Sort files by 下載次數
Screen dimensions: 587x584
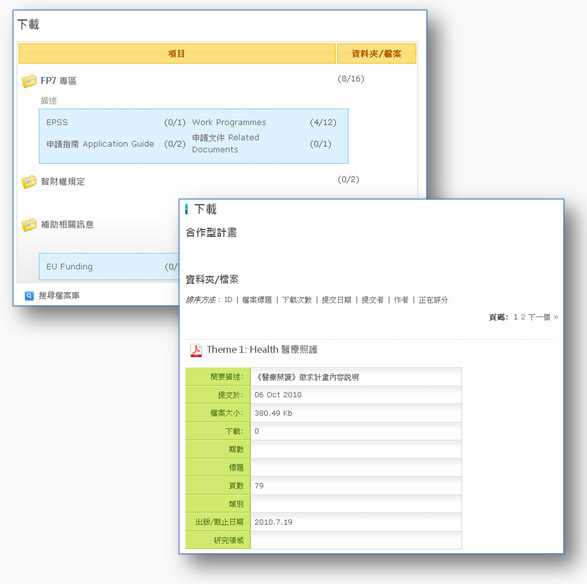click(x=297, y=300)
